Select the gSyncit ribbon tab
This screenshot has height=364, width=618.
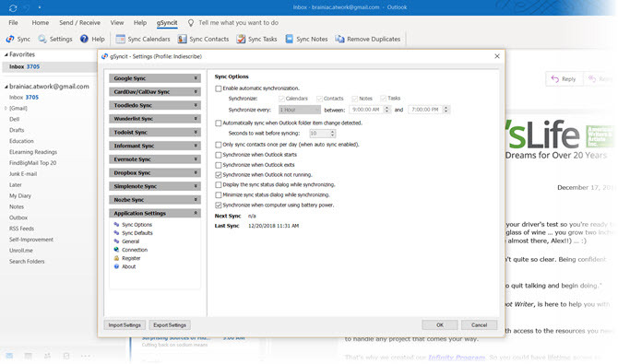(x=167, y=23)
